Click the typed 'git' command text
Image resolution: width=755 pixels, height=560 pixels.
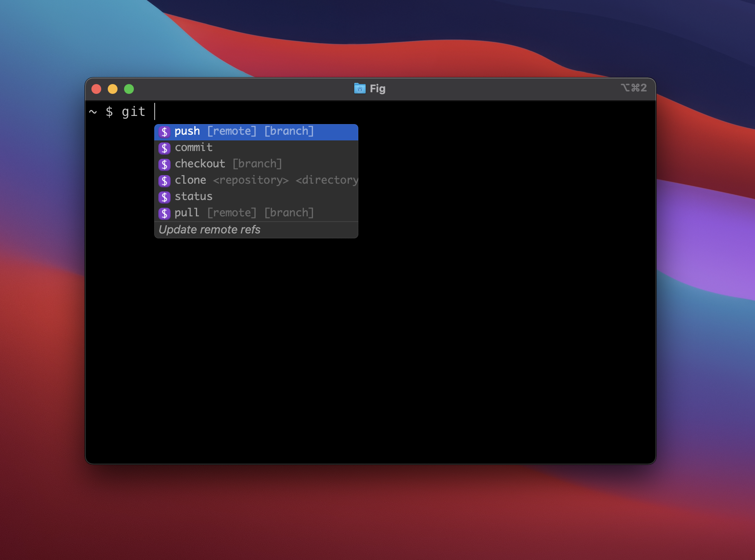click(x=133, y=112)
